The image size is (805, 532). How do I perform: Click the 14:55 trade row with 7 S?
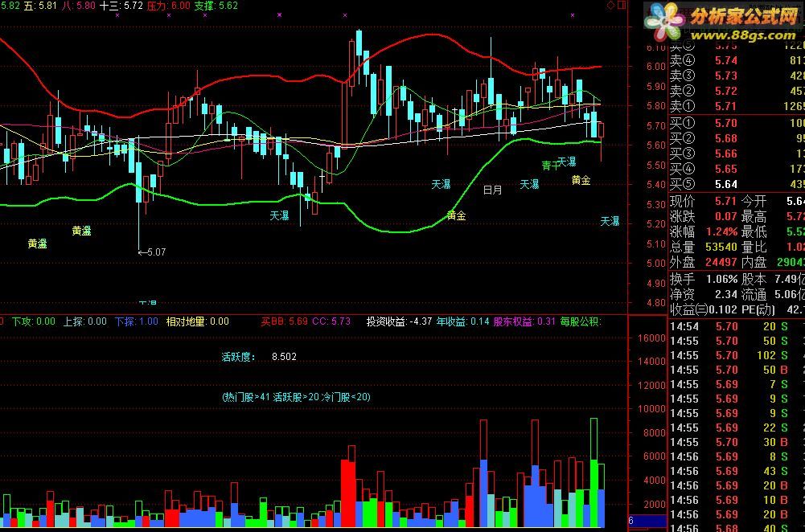click(x=737, y=384)
